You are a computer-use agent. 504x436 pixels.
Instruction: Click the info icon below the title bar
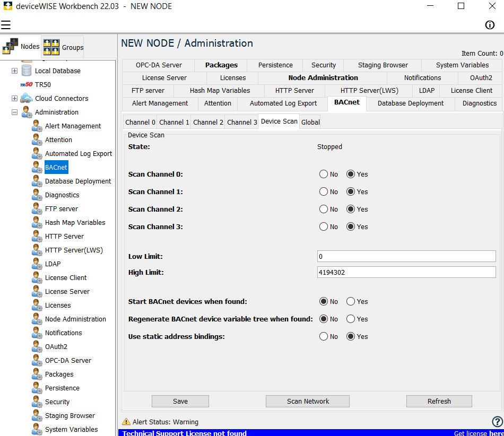[489, 24]
